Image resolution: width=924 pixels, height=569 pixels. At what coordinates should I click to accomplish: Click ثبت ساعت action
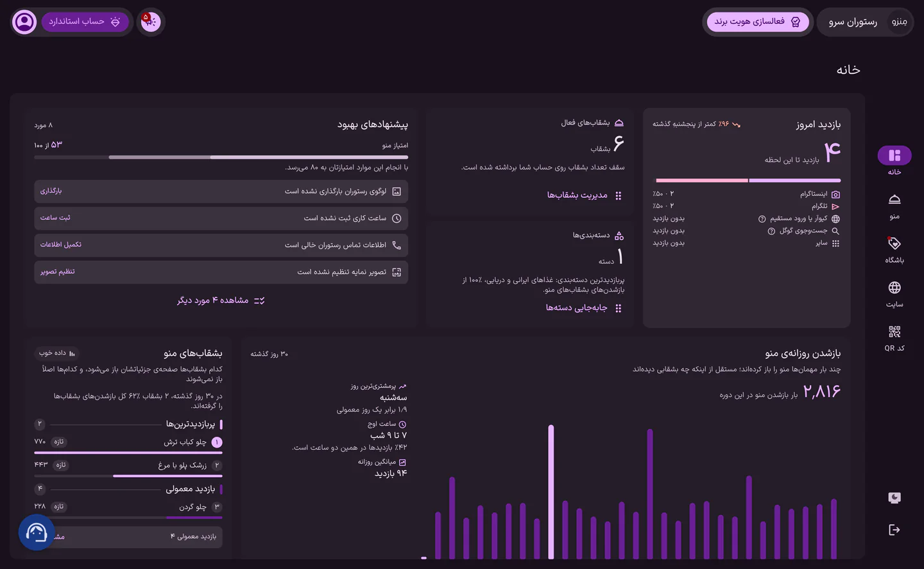[55, 218]
